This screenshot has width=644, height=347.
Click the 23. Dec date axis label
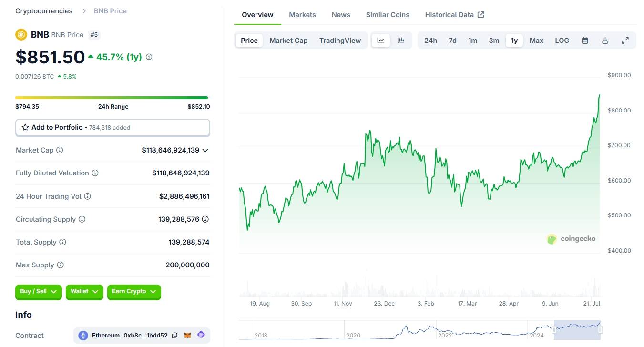click(x=384, y=304)
